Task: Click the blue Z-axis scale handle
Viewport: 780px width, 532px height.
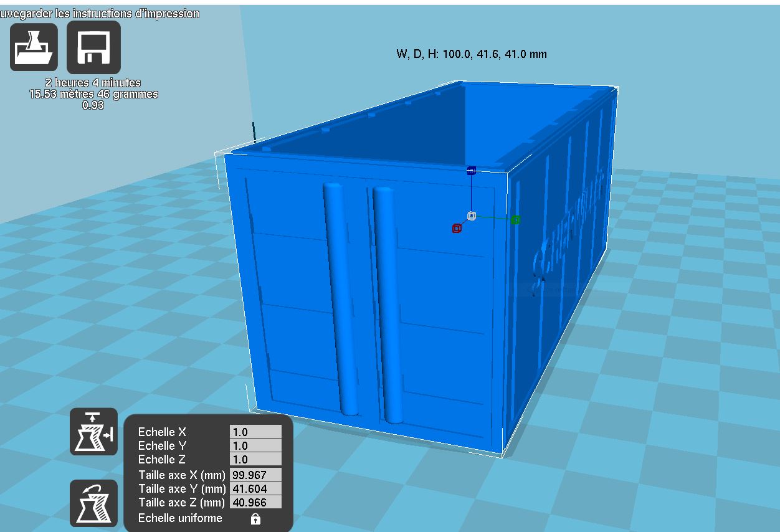Action: point(472,170)
